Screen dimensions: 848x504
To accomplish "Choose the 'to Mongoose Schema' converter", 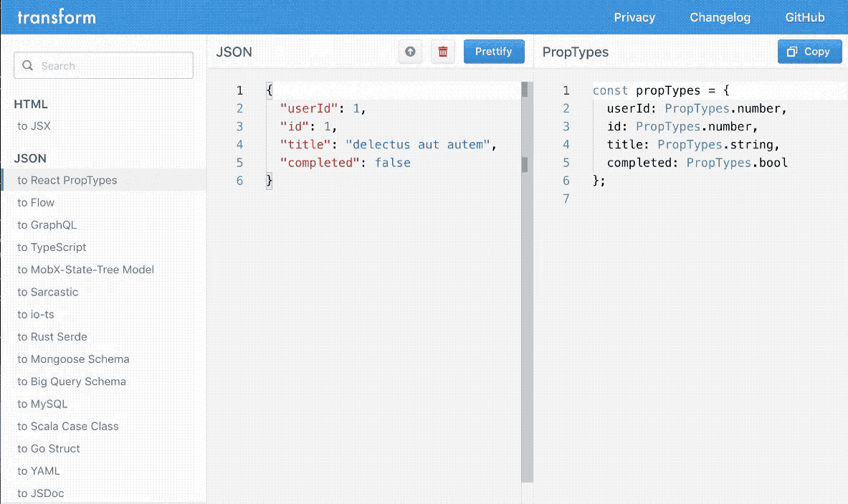I will [x=73, y=358].
